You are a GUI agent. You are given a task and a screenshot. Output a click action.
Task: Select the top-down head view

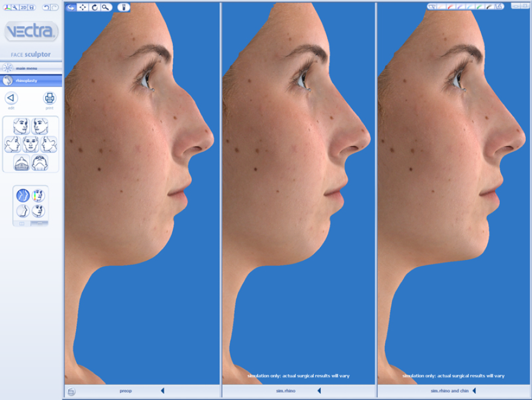click(21, 163)
